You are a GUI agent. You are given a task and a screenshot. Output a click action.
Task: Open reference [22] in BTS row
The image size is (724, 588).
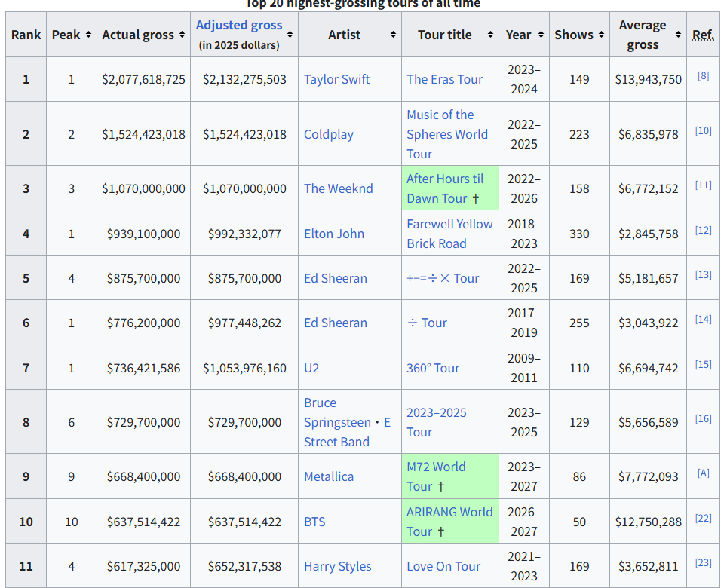point(703,519)
